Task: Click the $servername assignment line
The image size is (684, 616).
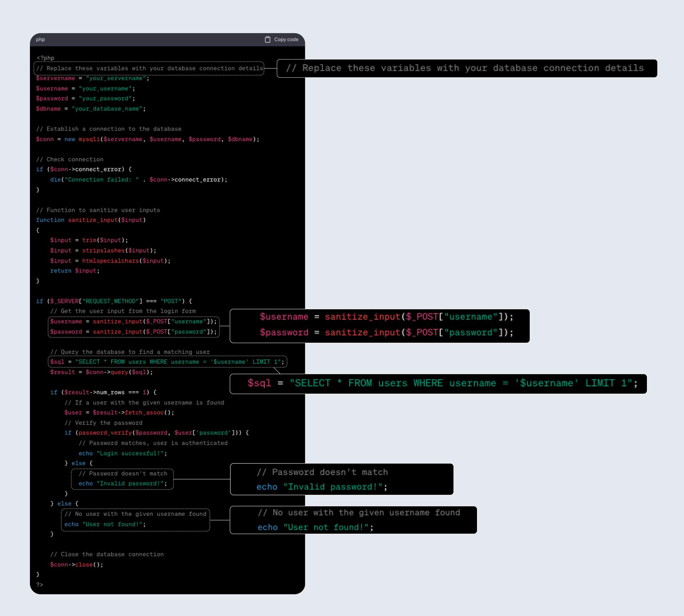Action: pyautogui.click(x=93, y=78)
